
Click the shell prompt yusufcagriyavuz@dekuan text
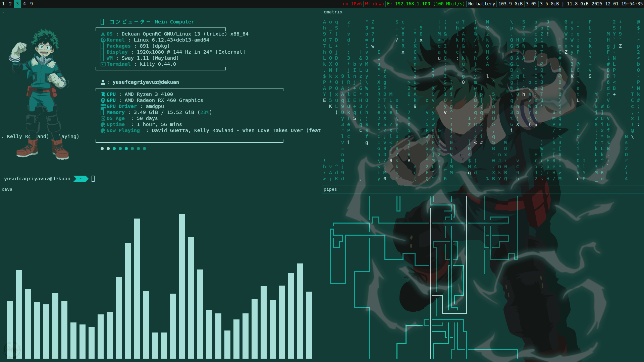(x=37, y=179)
